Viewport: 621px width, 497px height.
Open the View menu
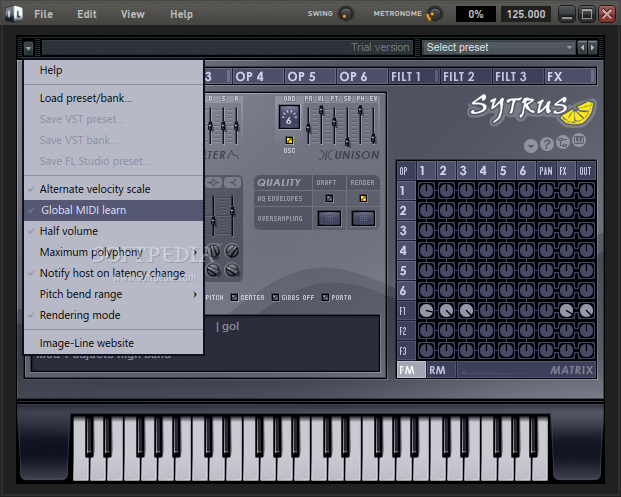[132, 14]
